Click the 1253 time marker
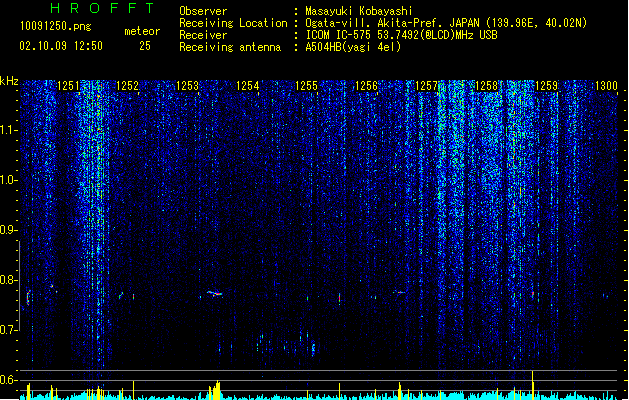Image resolution: width=629 pixels, height=400 pixels. click(187, 86)
